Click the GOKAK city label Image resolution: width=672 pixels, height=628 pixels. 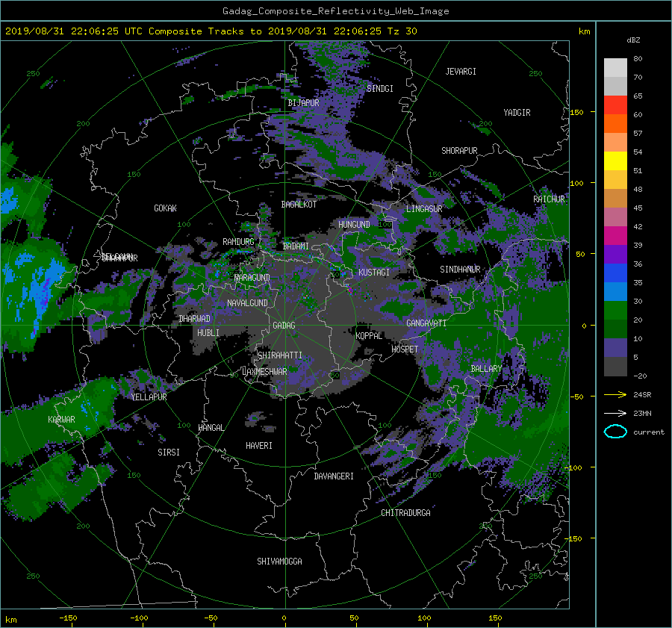166,208
